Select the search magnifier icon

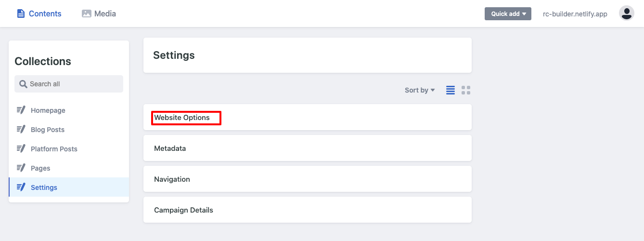pyautogui.click(x=23, y=84)
